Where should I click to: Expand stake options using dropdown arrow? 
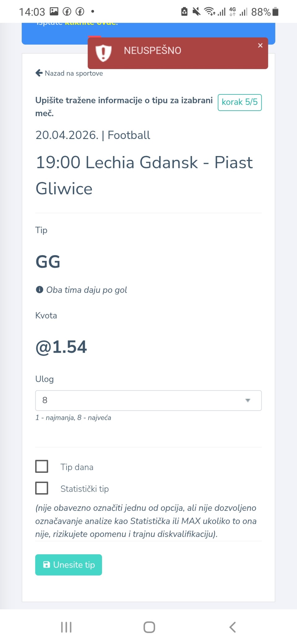(247, 400)
